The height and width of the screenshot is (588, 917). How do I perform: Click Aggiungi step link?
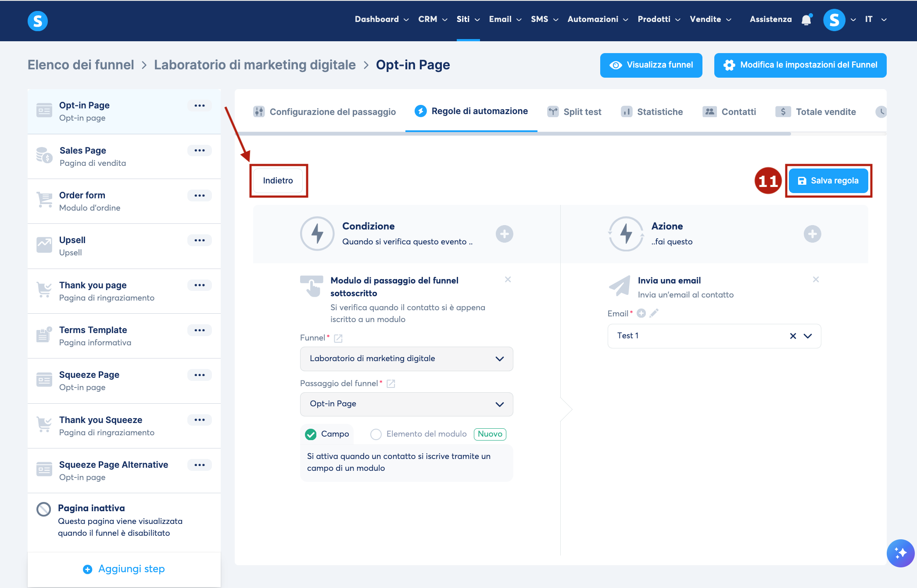124,569
